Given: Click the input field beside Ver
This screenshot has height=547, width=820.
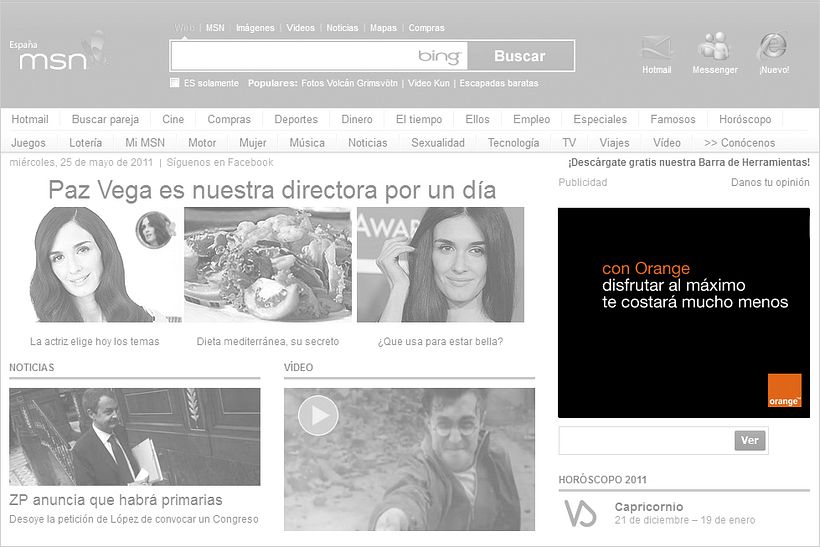Looking at the screenshot, I should coord(646,440).
